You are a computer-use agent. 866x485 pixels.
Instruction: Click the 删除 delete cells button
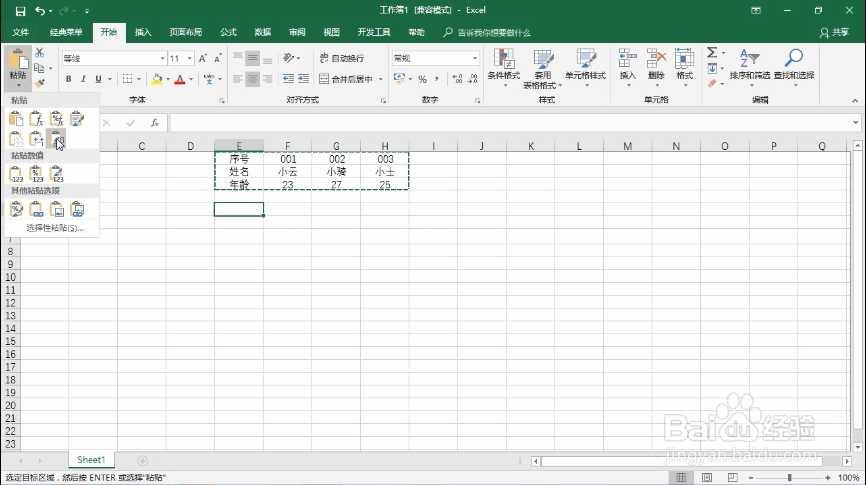(656, 67)
